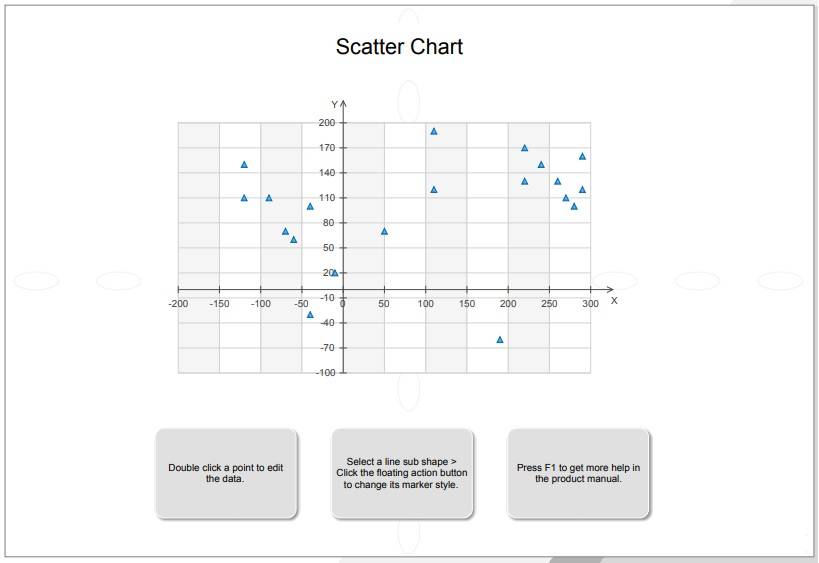Click the Y axis label
The width and height of the screenshot is (819, 563).
point(334,105)
